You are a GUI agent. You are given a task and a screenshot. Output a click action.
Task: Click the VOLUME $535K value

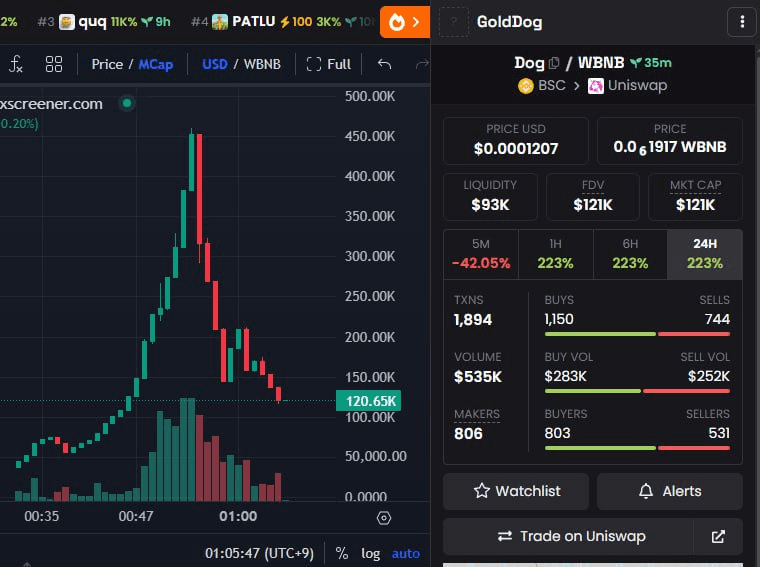coord(478,377)
